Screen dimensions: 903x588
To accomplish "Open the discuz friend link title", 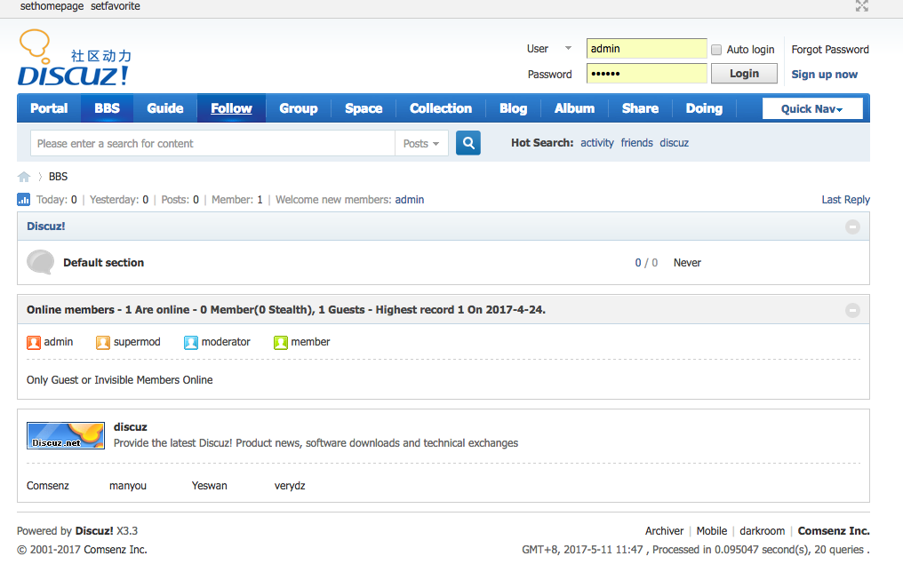I will (130, 427).
